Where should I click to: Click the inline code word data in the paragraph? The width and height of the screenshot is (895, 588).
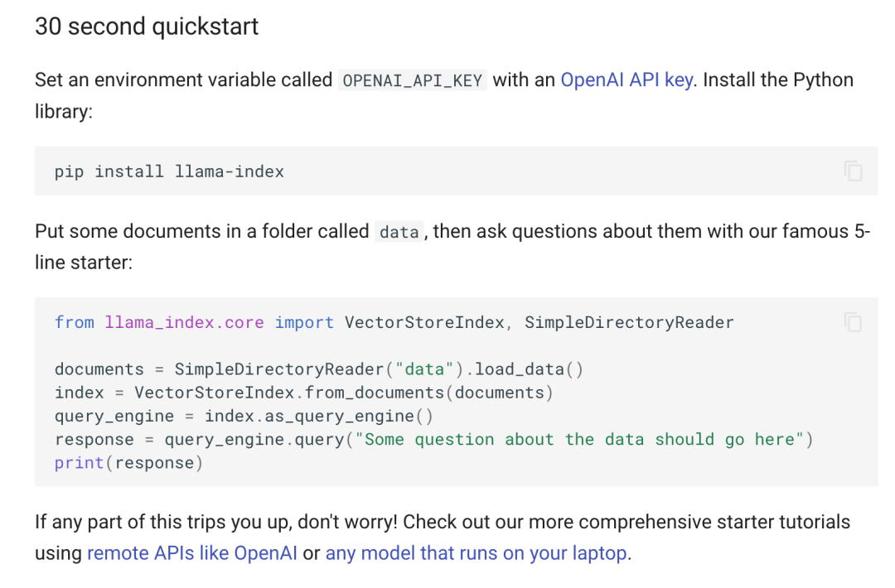(399, 233)
